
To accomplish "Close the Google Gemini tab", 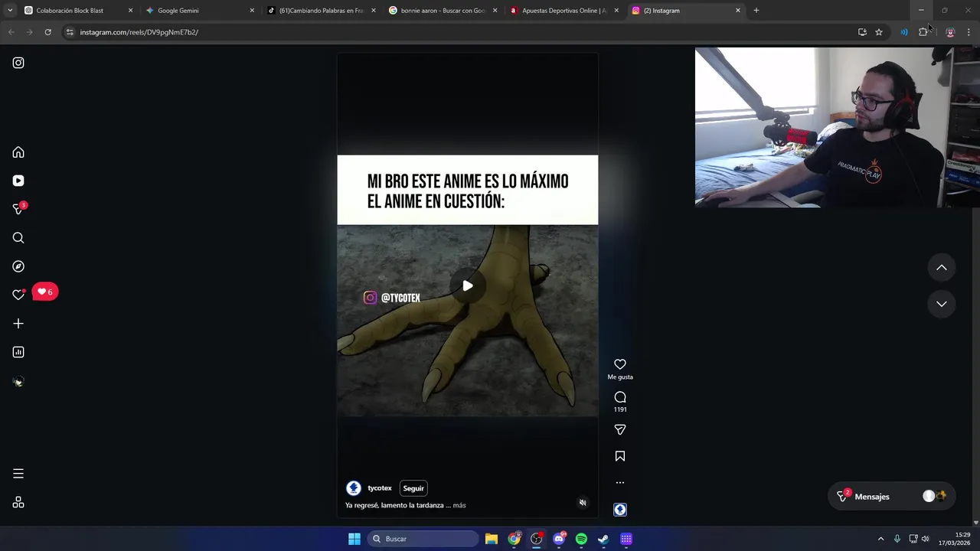I will tap(252, 11).
